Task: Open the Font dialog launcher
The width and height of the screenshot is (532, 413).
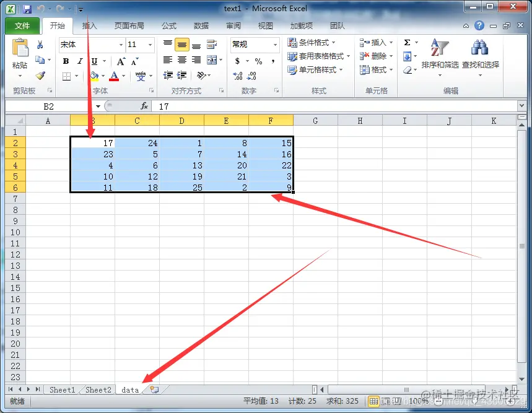Action: pyautogui.click(x=151, y=90)
